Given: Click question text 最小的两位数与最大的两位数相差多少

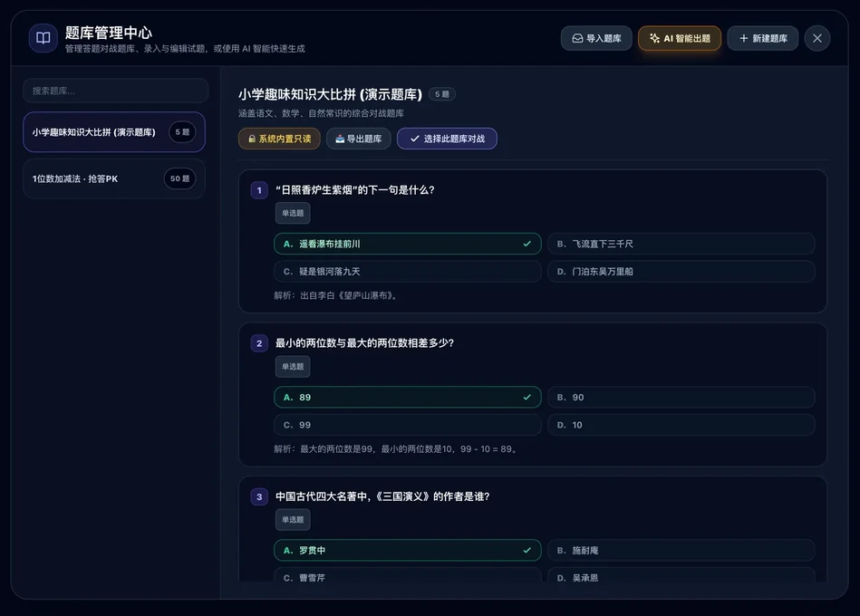Looking at the screenshot, I should click(x=364, y=343).
